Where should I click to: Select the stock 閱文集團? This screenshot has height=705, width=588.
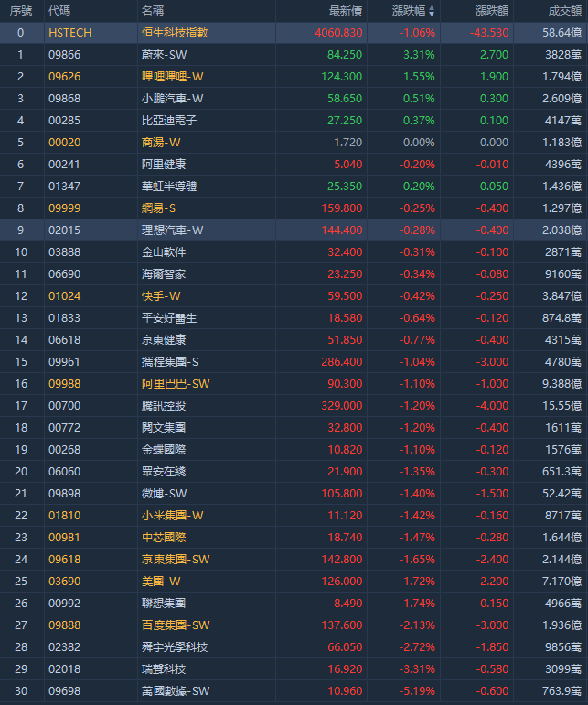[164, 428]
